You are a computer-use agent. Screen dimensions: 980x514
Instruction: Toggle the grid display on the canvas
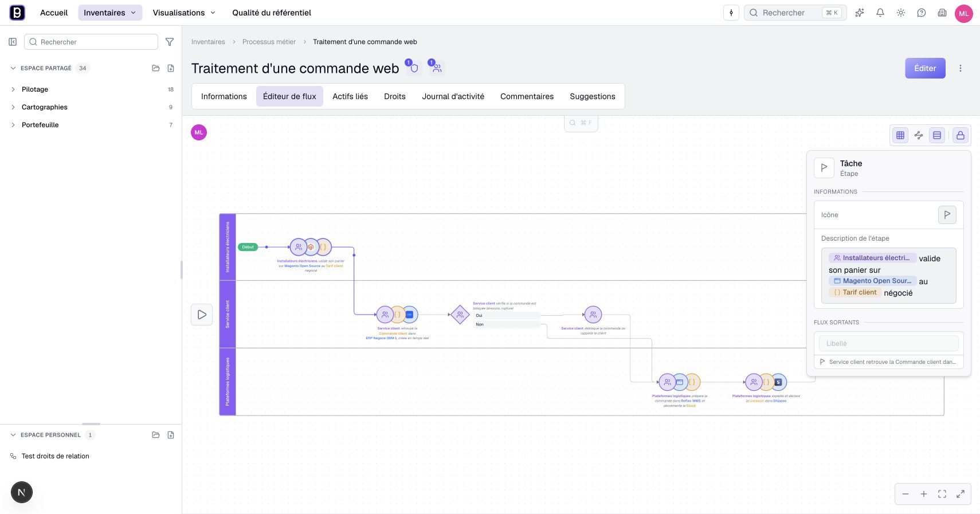tap(900, 135)
